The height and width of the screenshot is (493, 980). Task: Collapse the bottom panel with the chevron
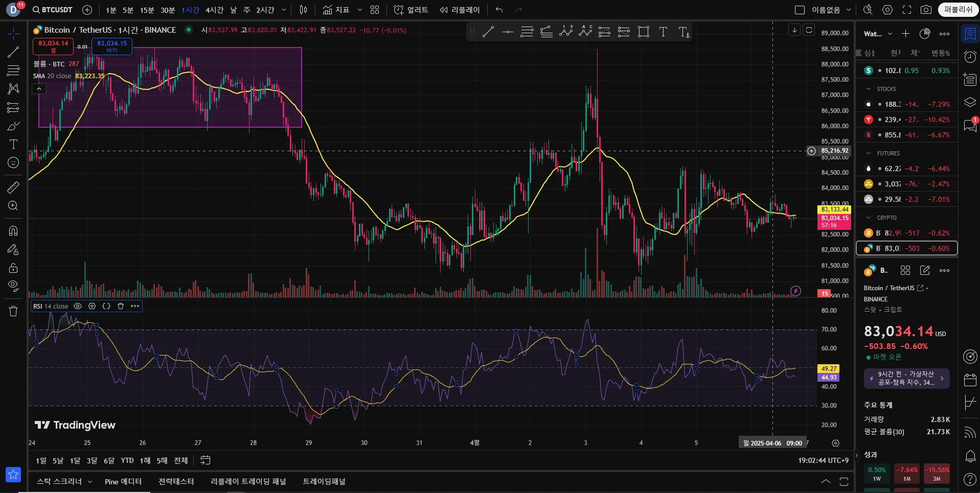(x=826, y=482)
